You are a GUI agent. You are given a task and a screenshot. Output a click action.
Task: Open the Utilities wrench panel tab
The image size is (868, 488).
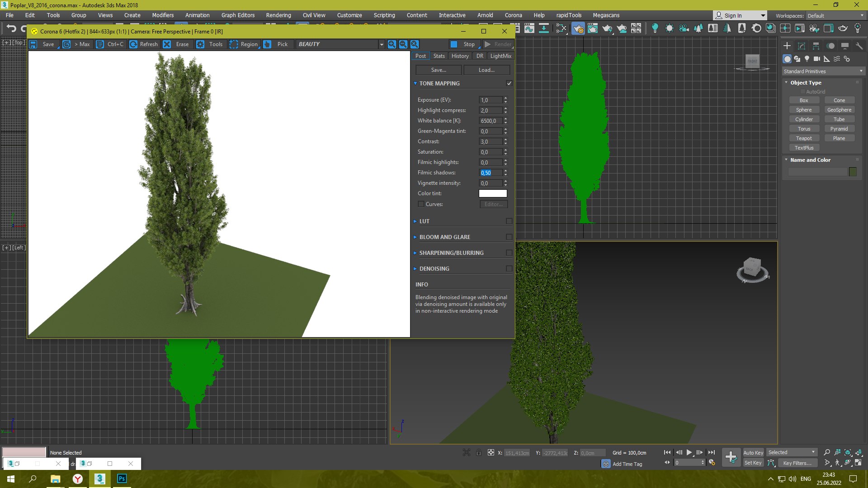click(x=859, y=46)
